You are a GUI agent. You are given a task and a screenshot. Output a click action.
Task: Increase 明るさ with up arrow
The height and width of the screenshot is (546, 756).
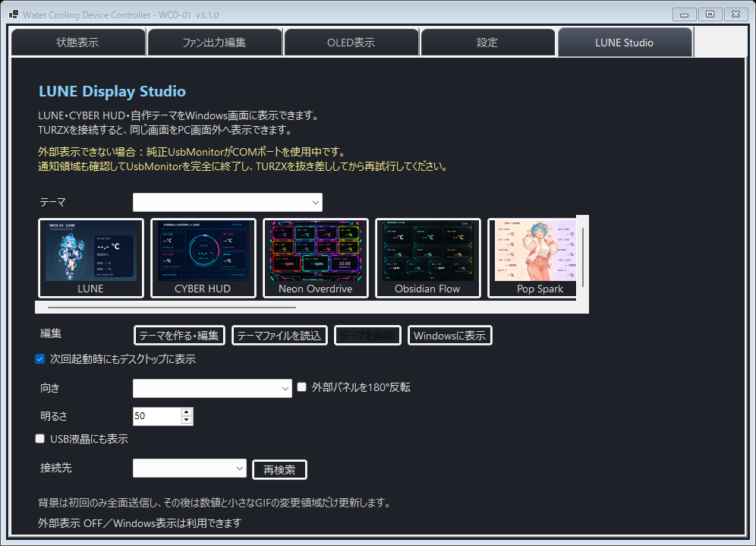coord(187,412)
